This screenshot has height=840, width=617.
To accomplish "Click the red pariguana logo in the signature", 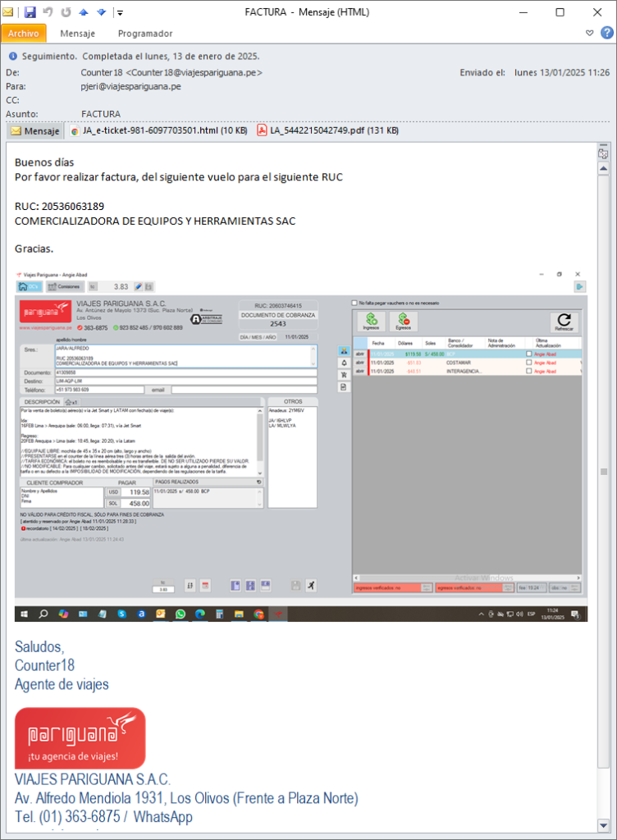I will click(80, 738).
